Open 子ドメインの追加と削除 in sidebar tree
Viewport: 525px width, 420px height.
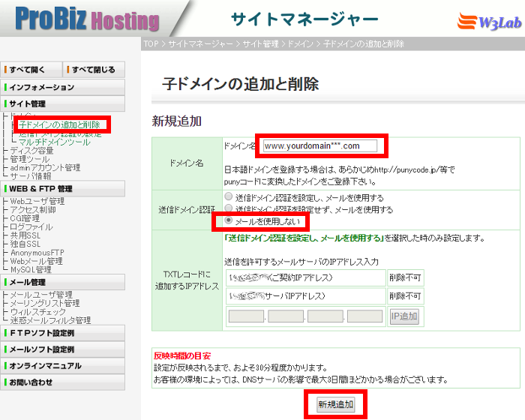(x=59, y=124)
